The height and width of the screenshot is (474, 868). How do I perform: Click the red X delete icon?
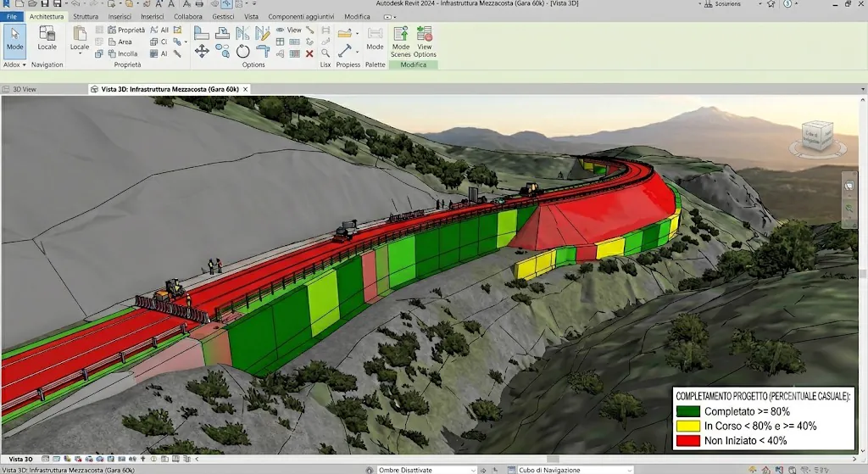309,53
